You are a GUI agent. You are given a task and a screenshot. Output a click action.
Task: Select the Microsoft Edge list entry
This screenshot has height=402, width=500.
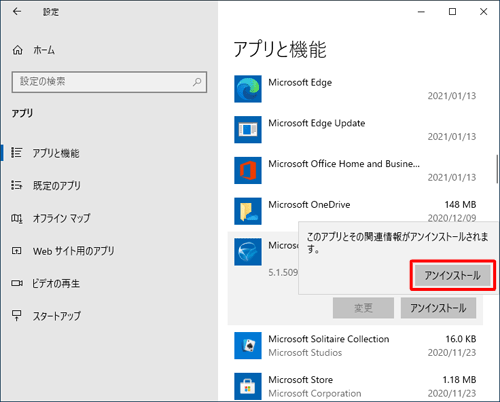[x=355, y=89]
